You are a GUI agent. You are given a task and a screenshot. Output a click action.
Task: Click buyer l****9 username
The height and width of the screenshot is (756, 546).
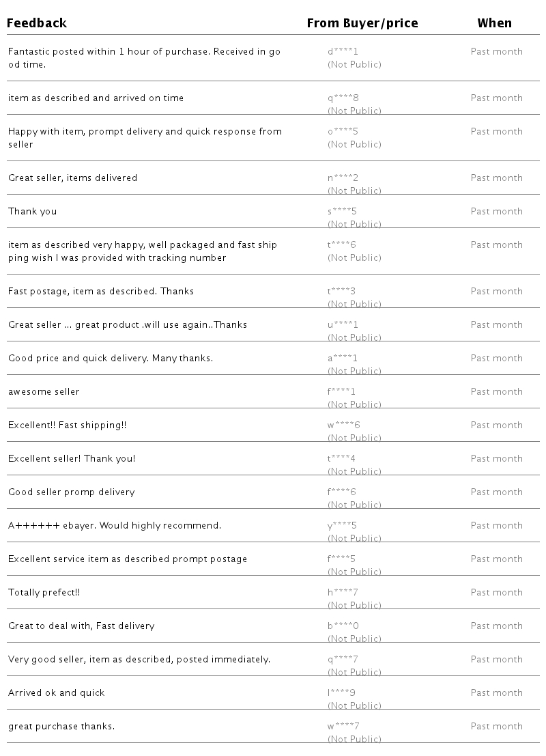tap(341, 692)
